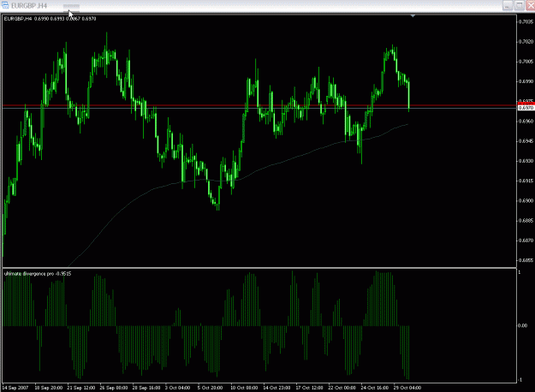Image resolution: width=535 pixels, height=392 pixels.
Task: Click the 17 Oct 12:00 date label
Action: 310,388
